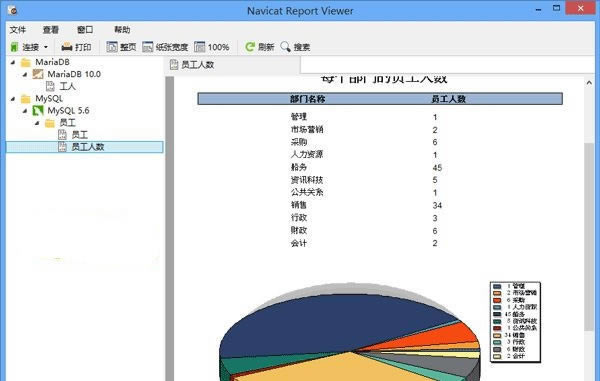Select the MySQL folder in tree
Viewport: 600px width, 381px height.
click(x=49, y=99)
